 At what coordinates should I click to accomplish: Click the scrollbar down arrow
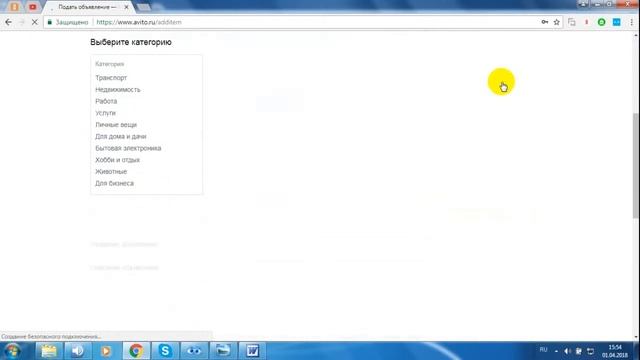point(636,338)
